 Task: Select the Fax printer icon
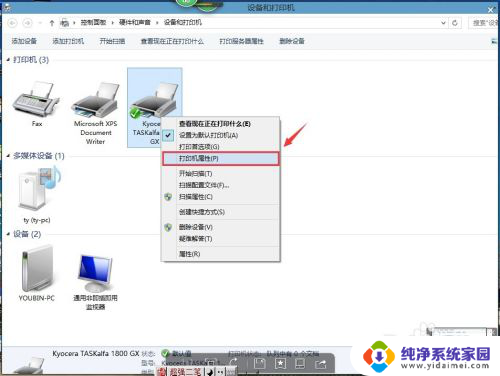pos(35,98)
